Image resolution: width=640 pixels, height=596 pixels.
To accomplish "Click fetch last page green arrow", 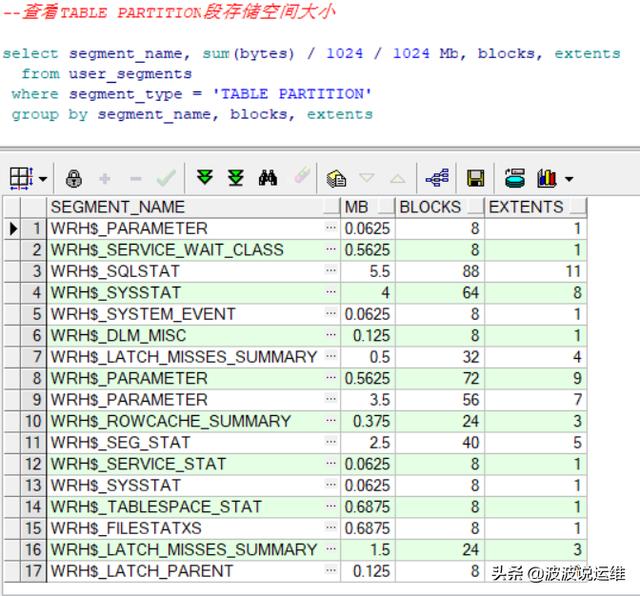I will 236,178.
